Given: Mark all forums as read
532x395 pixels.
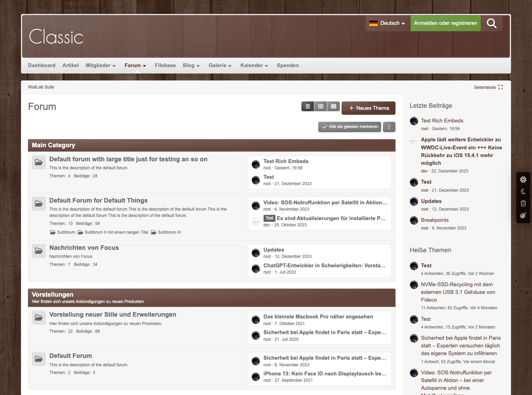Looking at the screenshot, I should (x=350, y=127).
